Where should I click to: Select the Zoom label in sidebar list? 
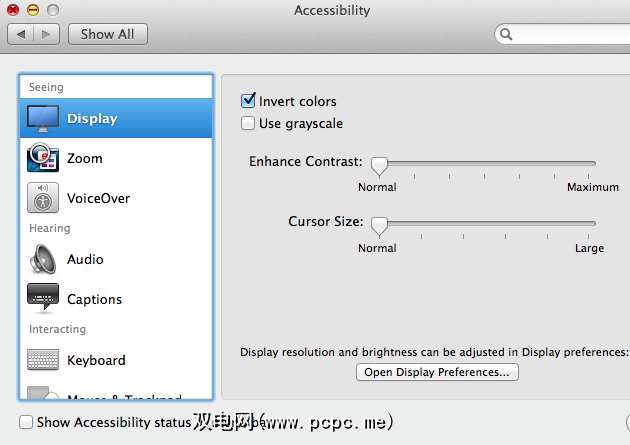pyautogui.click(x=85, y=158)
